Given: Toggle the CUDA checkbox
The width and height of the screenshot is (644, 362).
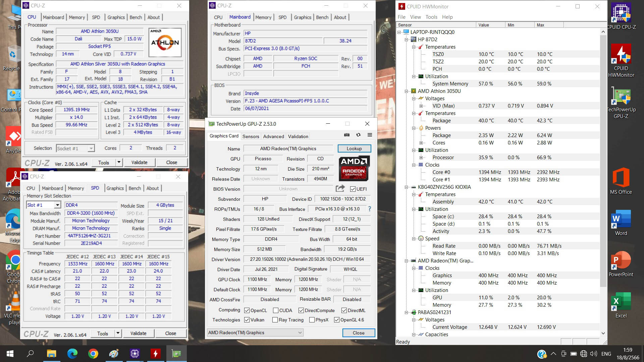Looking at the screenshot, I should 276,310.
